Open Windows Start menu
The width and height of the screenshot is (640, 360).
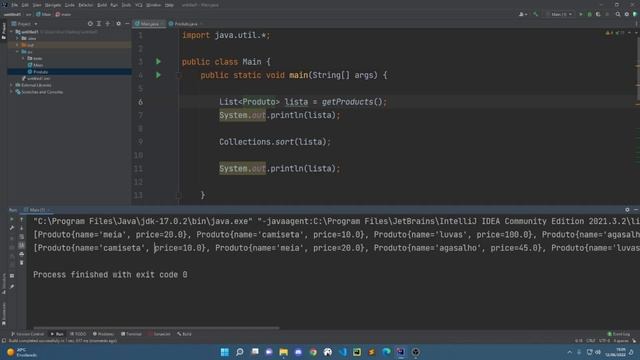click(224, 352)
